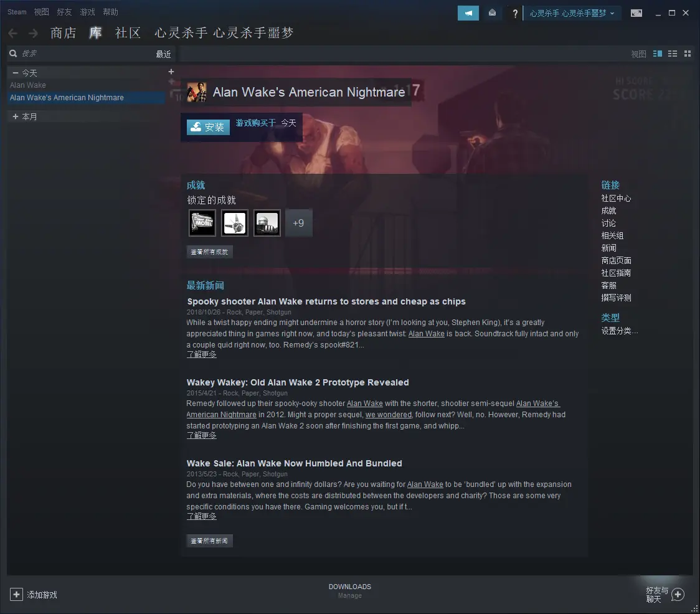Click the 添加游戏 plus icon
The height and width of the screenshot is (614, 700).
16,594
